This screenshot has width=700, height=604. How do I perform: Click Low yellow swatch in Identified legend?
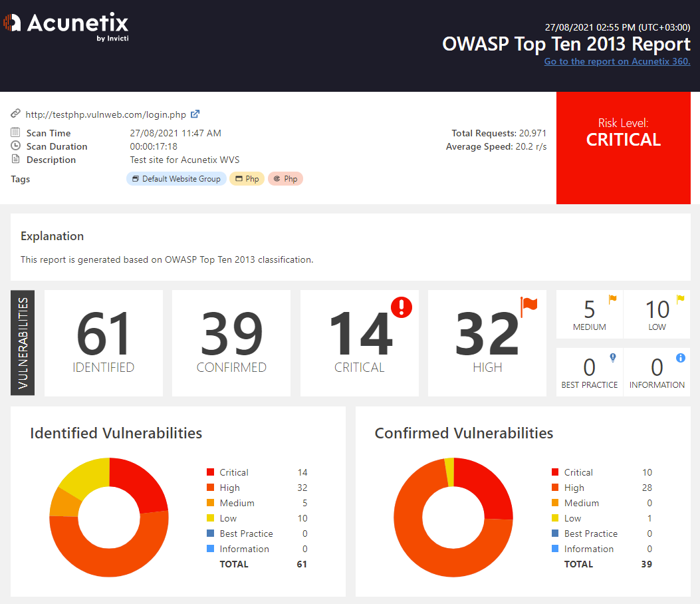(210, 518)
